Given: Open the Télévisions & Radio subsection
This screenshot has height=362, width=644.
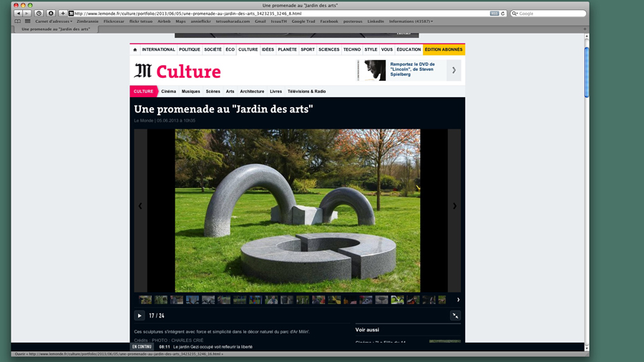Looking at the screenshot, I should click(x=306, y=92).
